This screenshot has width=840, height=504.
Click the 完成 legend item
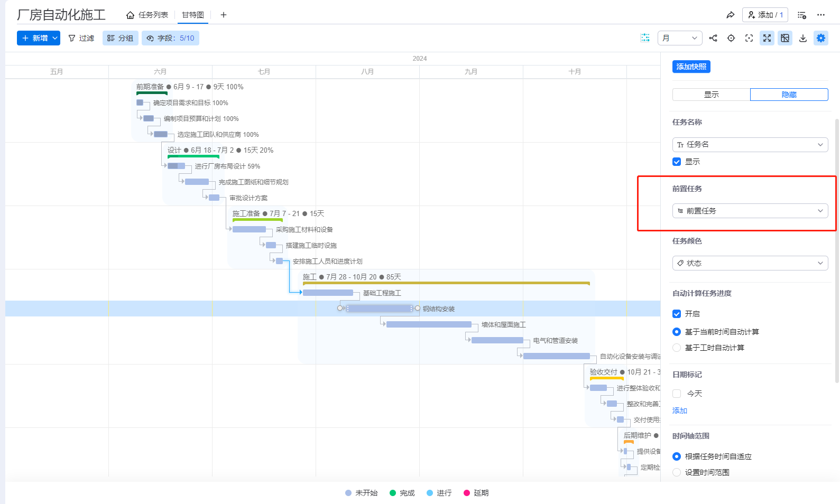(402, 493)
